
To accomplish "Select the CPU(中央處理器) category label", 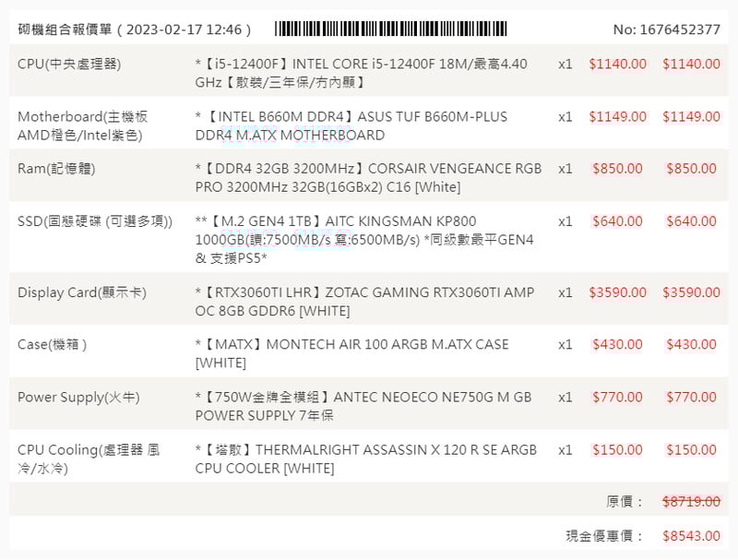I will tap(69, 65).
